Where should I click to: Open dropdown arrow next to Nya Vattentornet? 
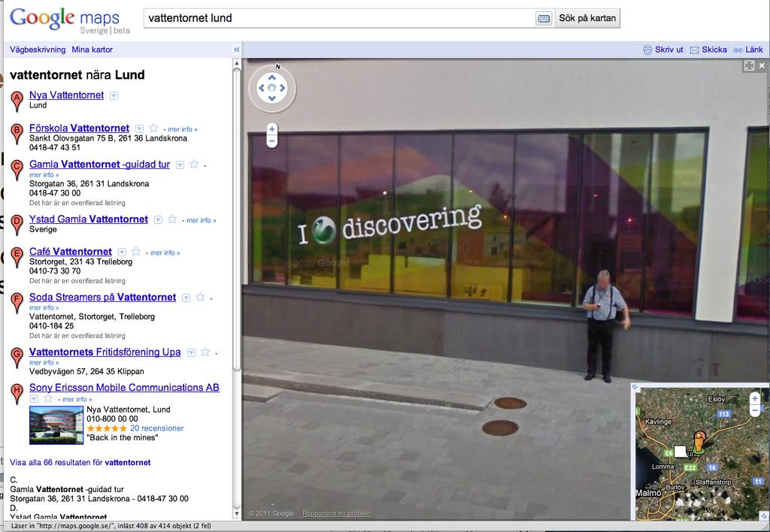tap(114, 95)
